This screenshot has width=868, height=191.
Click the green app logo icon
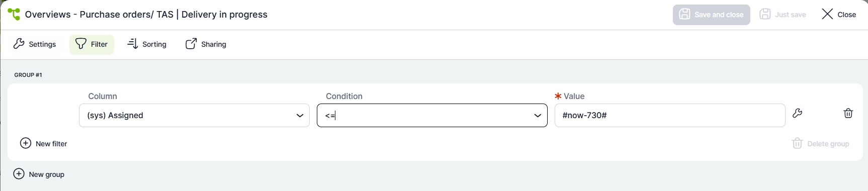pos(14,14)
